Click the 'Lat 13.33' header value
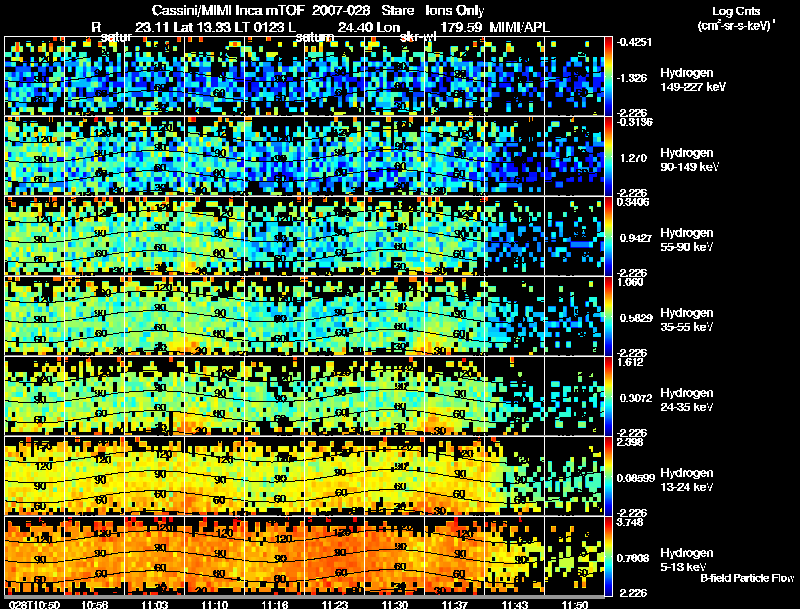Image resolution: width=800 pixels, height=609 pixels. pos(201,28)
